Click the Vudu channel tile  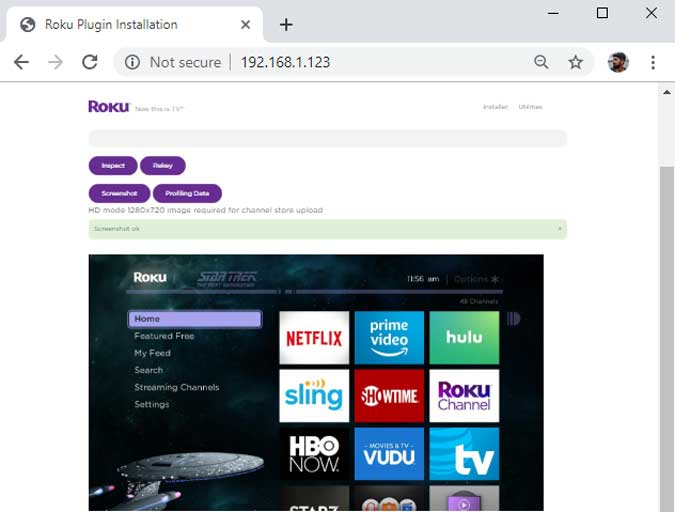(389, 454)
